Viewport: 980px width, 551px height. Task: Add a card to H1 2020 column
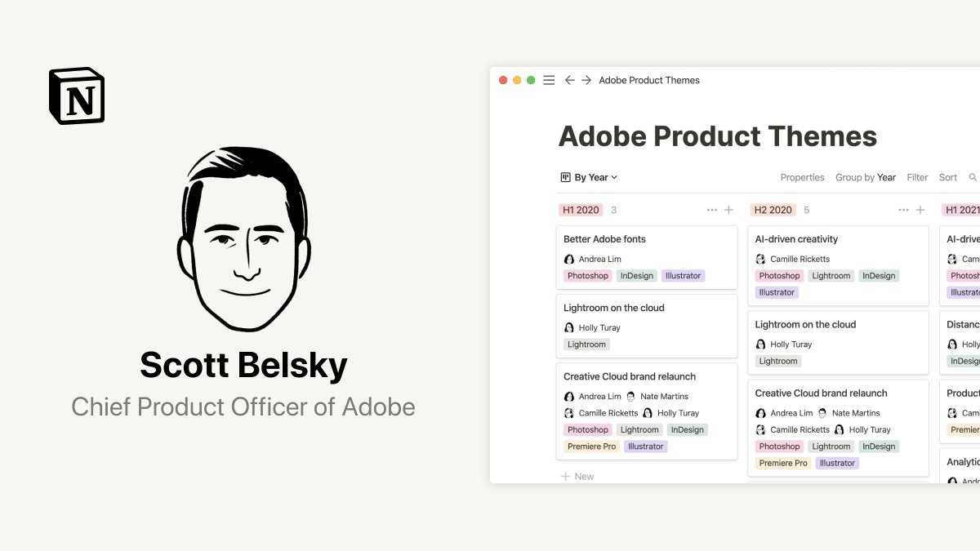[728, 210]
